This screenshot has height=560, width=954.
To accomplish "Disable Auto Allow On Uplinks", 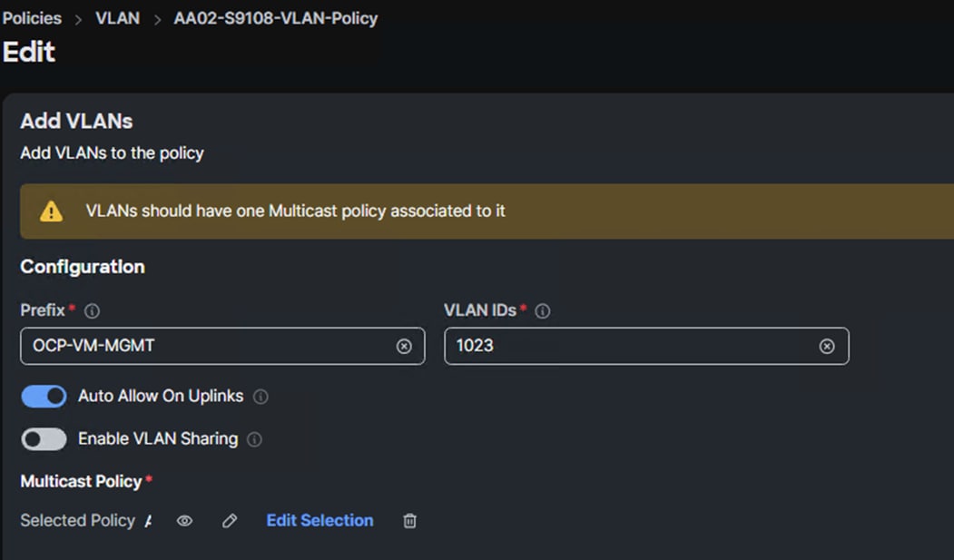I will 44,397.
